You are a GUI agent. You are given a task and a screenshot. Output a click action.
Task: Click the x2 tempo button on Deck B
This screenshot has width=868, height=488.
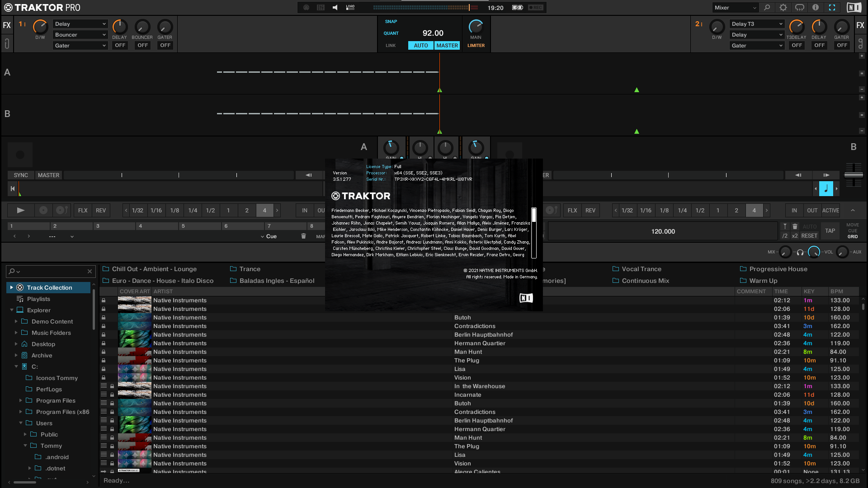click(795, 236)
